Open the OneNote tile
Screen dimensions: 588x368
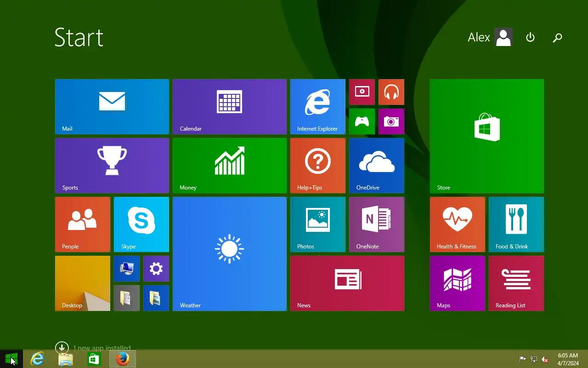coord(377,224)
